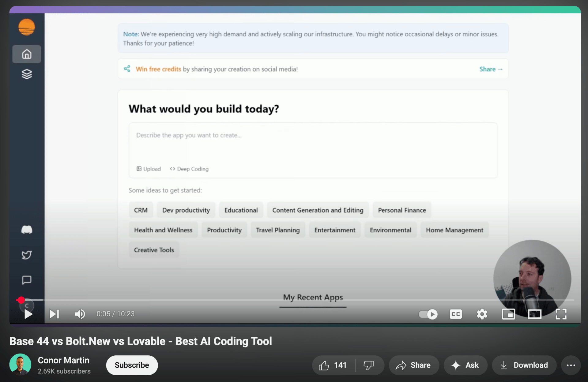Open Conor Martin channel avatar

(20, 365)
